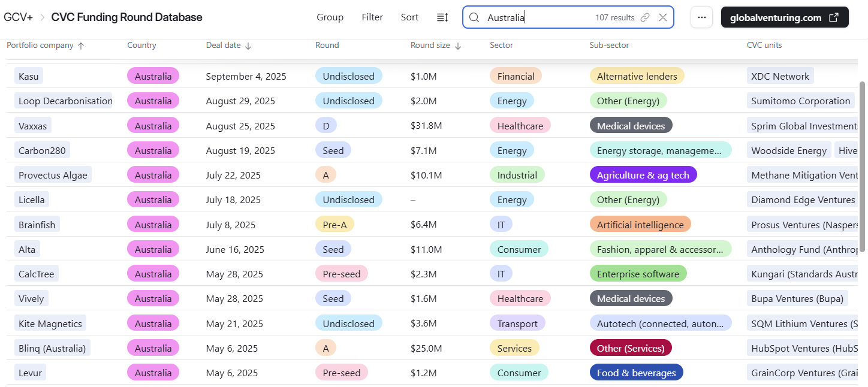Open the globalventuring.com link button
The height and width of the screenshot is (387, 868).
(784, 17)
